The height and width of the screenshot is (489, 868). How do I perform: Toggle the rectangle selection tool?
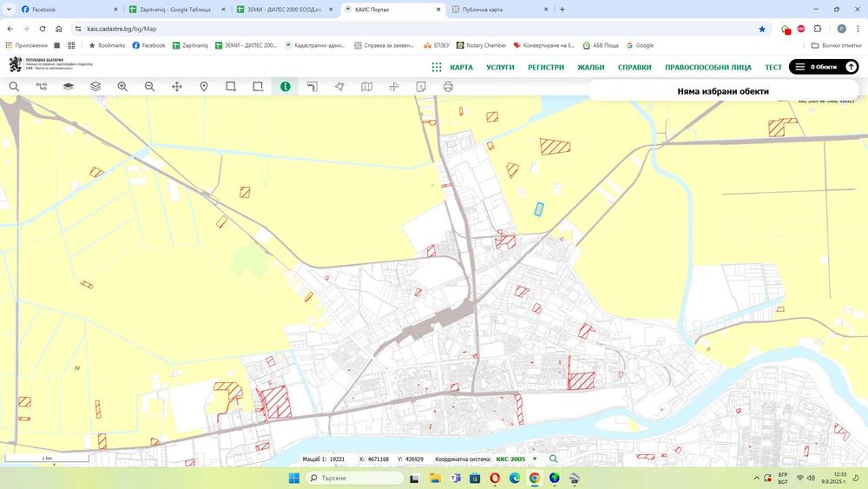pyautogui.click(x=231, y=87)
